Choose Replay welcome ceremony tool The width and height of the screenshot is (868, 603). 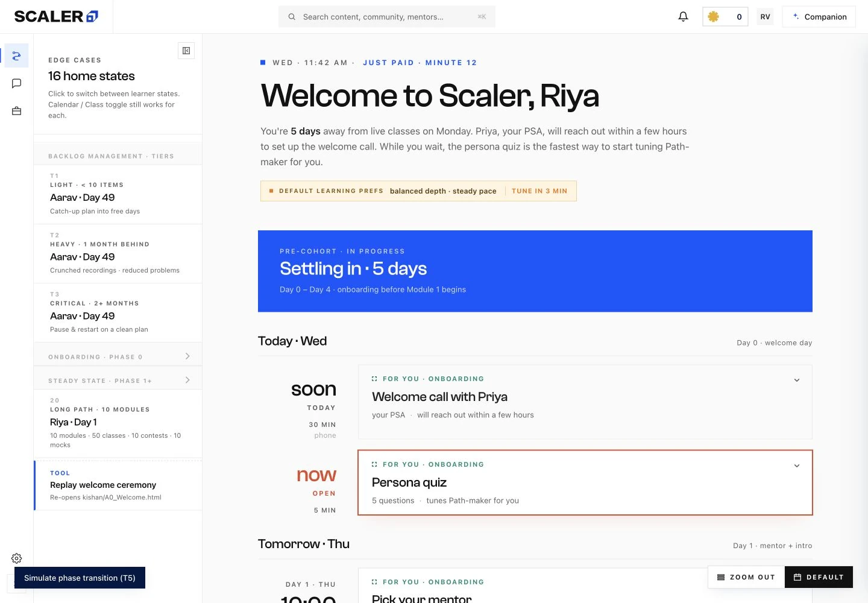pyautogui.click(x=118, y=485)
